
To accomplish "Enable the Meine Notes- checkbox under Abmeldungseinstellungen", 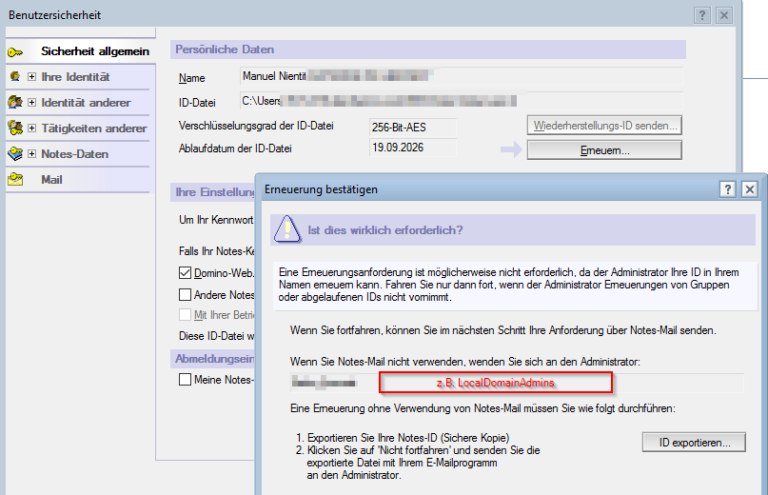I will pos(185,379).
